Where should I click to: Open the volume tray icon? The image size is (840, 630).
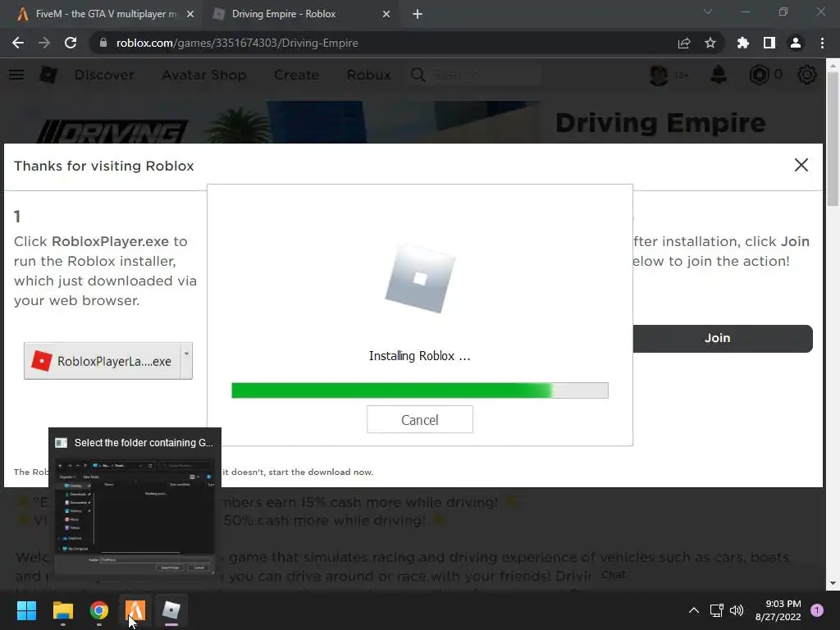737,610
